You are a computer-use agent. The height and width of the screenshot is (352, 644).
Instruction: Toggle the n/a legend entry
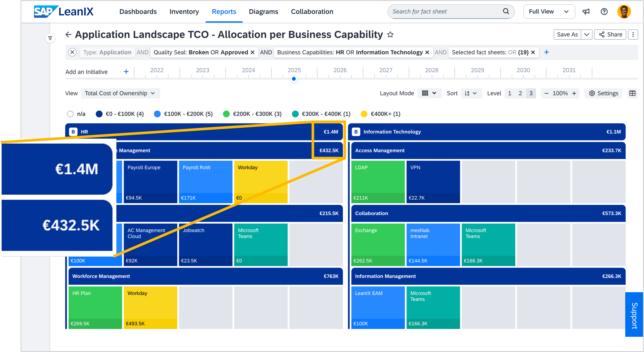[76, 114]
